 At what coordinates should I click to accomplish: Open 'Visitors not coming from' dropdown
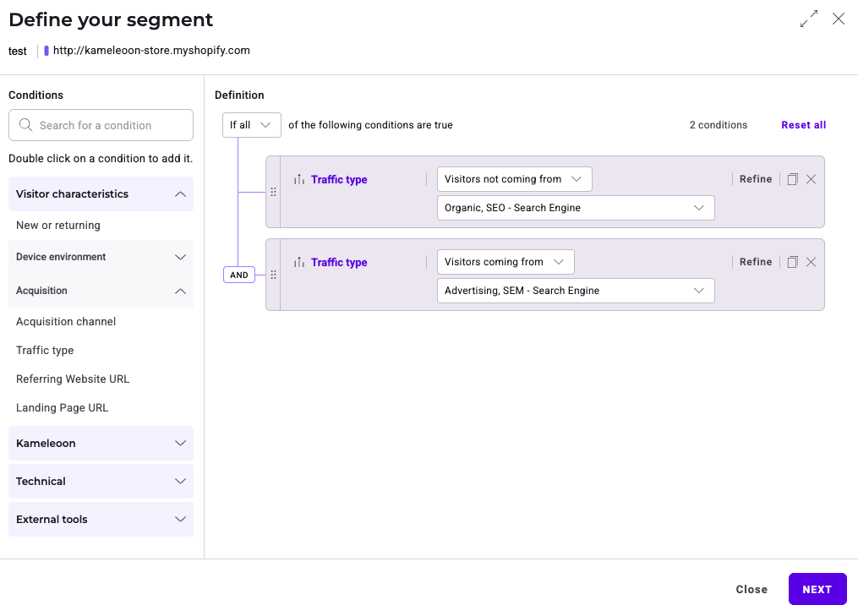514,179
